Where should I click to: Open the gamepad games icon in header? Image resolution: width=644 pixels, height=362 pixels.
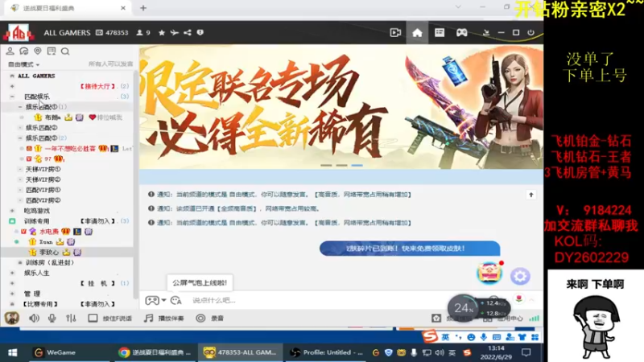[461, 32]
